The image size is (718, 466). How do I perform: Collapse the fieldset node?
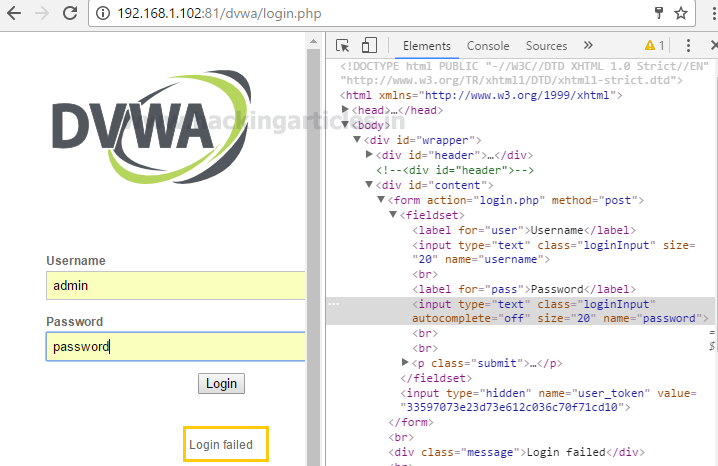[x=393, y=214]
